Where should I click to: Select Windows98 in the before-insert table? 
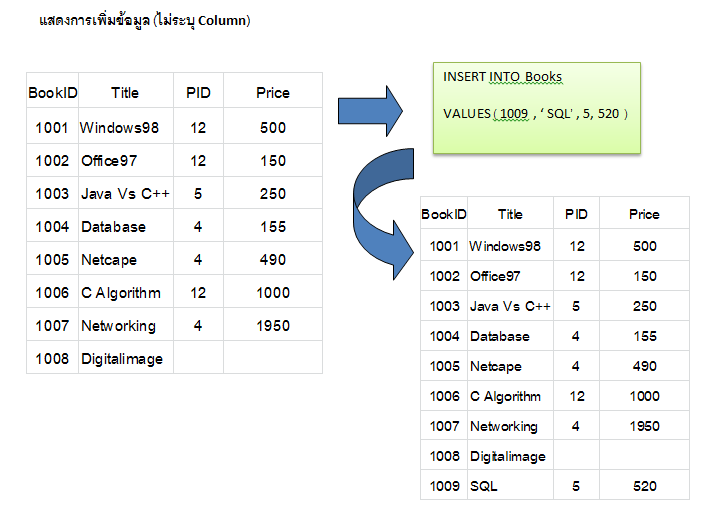(x=119, y=128)
